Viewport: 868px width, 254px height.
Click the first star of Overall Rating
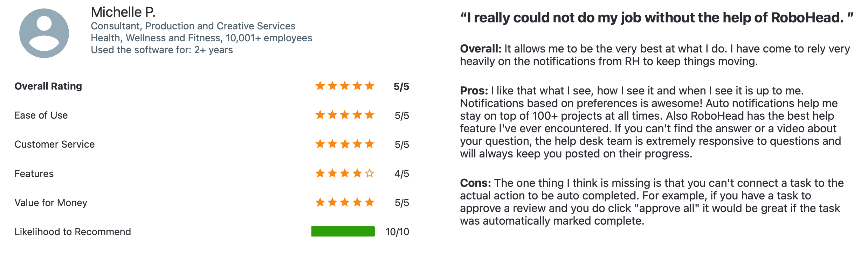click(x=320, y=86)
